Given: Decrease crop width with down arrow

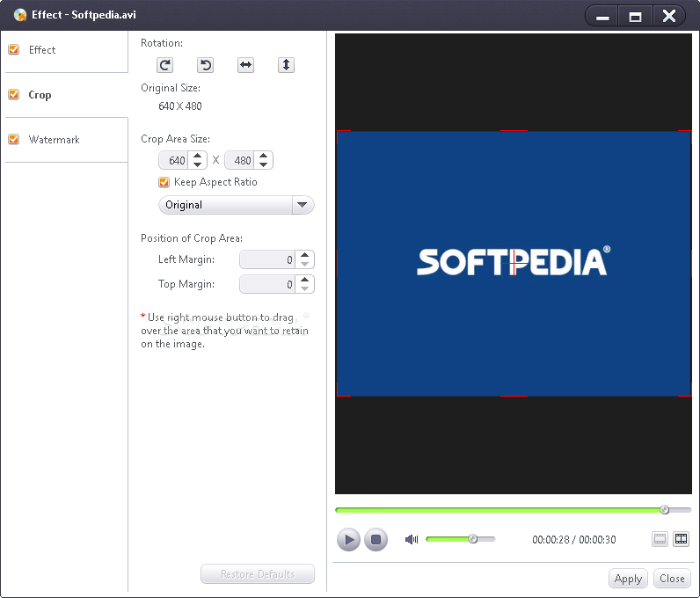Looking at the screenshot, I should click(197, 164).
